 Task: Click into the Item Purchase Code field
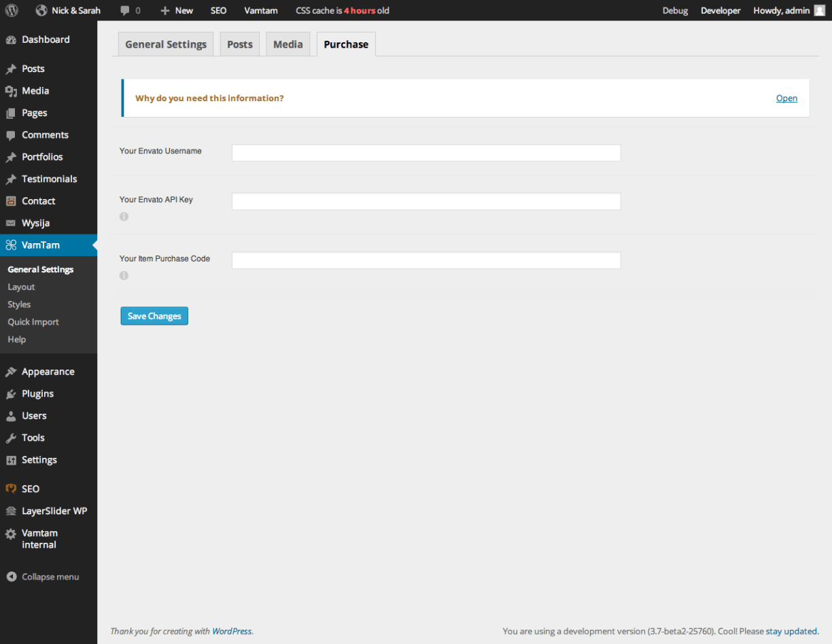coord(426,261)
